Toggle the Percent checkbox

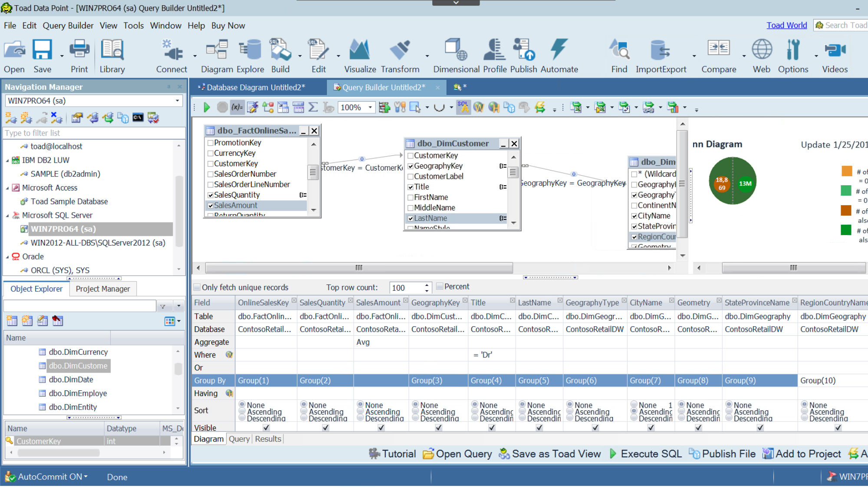coord(439,286)
